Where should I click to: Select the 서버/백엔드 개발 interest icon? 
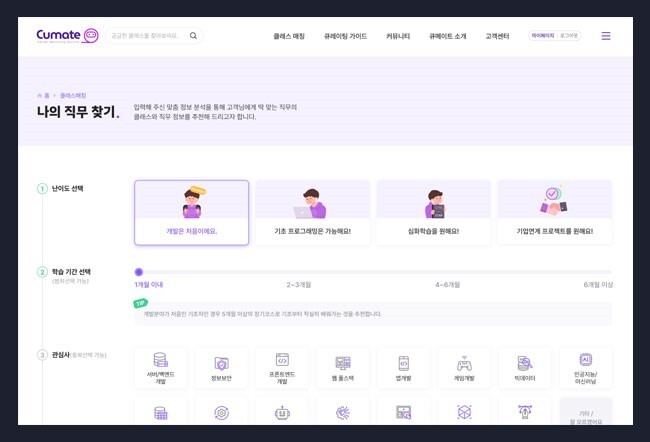[160, 362]
